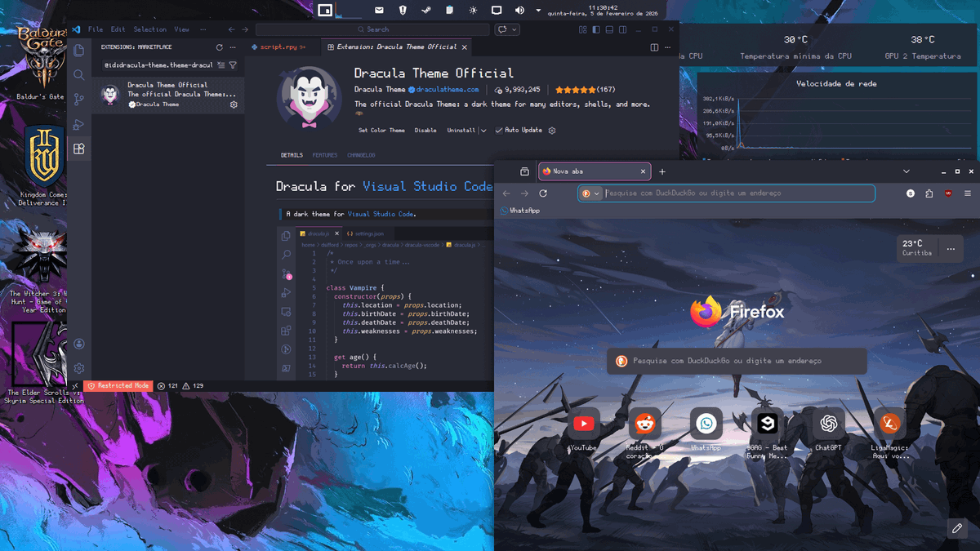The height and width of the screenshot is (551, 980).
Task: Open Firefox View icon left of tabs
Action: coord(524,171)
